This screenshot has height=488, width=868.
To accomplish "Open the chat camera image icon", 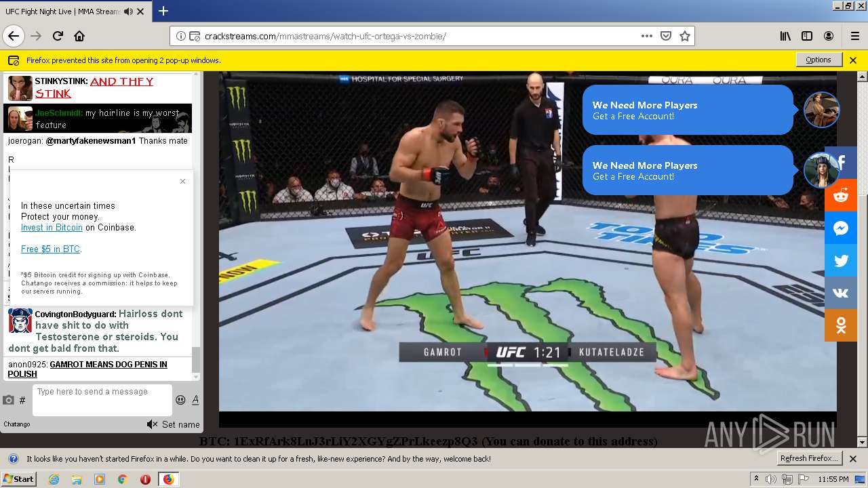I will click(x=8, y=400).
